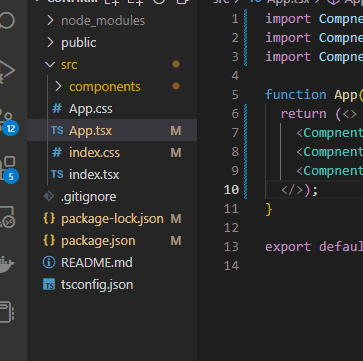Image resolution: width=363 pixels, height=361 pixels.
Task: Open the Search view in activity bar
Action: (7, 21)
